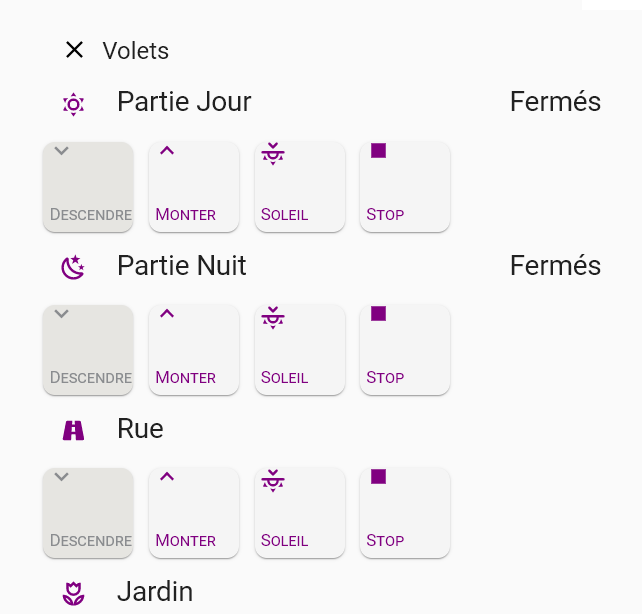Click the road icon beside Rue

coord(73,431)
